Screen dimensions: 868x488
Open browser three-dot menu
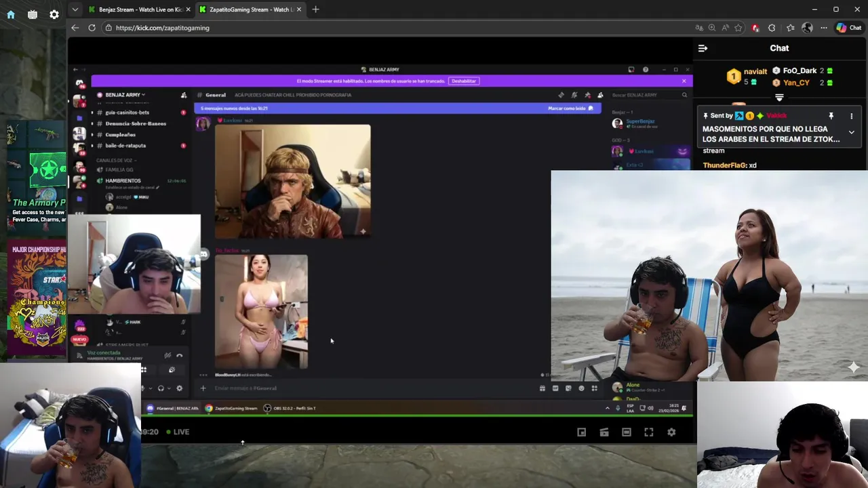coord(824,28)
